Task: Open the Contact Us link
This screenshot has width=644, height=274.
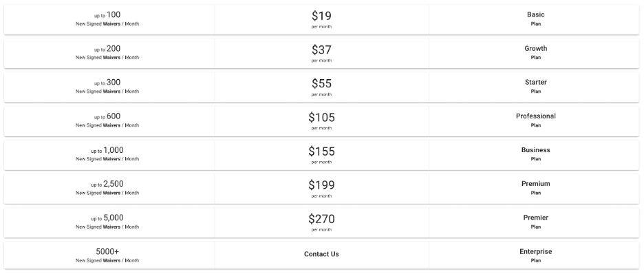Action: pyautogui.click(x=321, y=254)
